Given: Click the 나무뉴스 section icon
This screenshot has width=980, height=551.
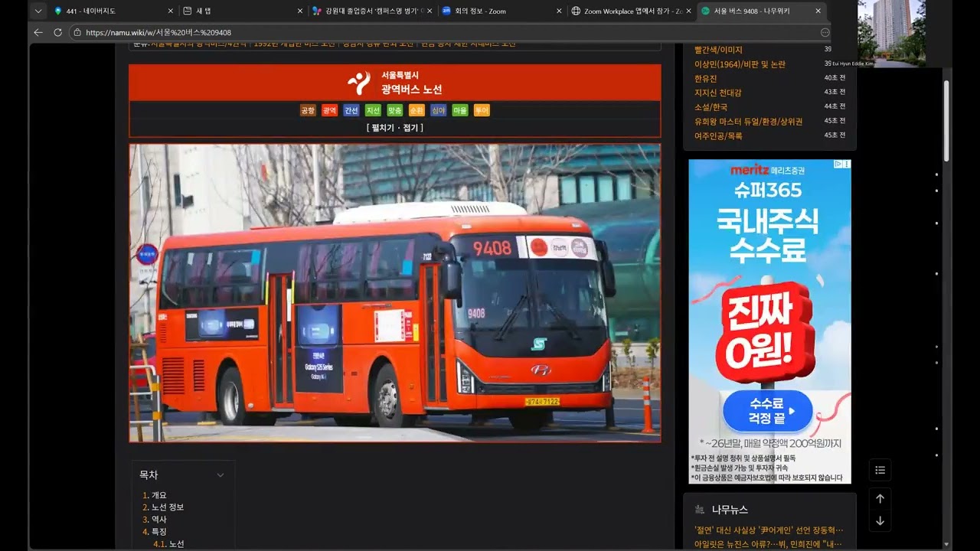Looking at the screenshot, I should point(699,510).
